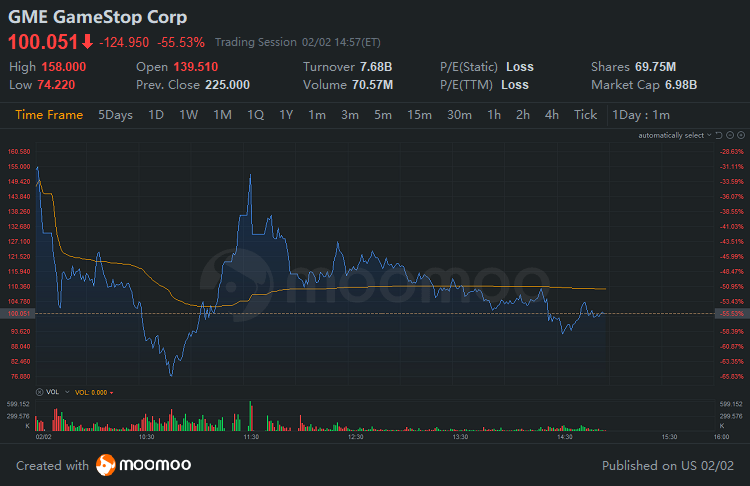Viewport: 750px width, 486px height.
Task: Click the orange 'Time Frame' label
Action: 49,115
